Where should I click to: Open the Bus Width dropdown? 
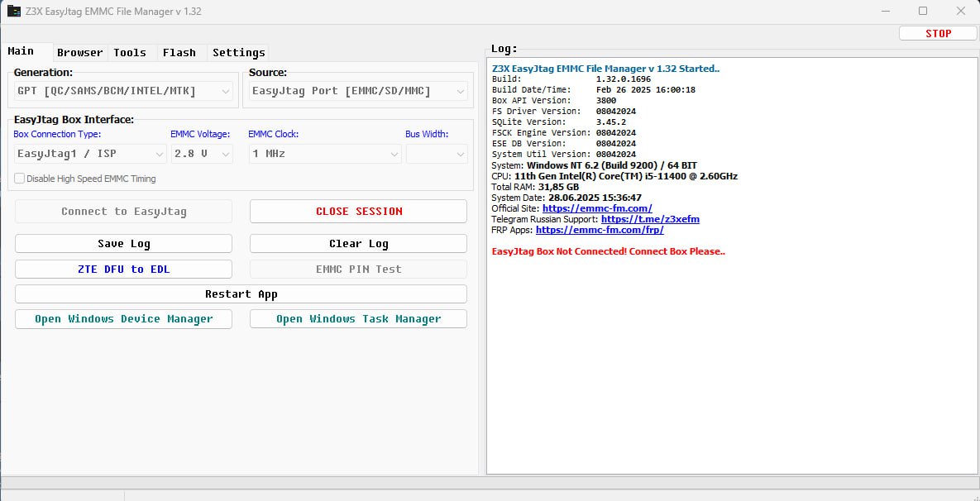tap(437, 154)
